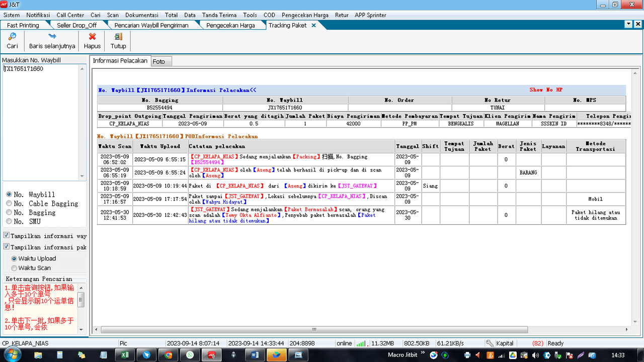Switch to Google Chrome in the taskbar
The image size is (644, 362).
(x=168, y=355)
